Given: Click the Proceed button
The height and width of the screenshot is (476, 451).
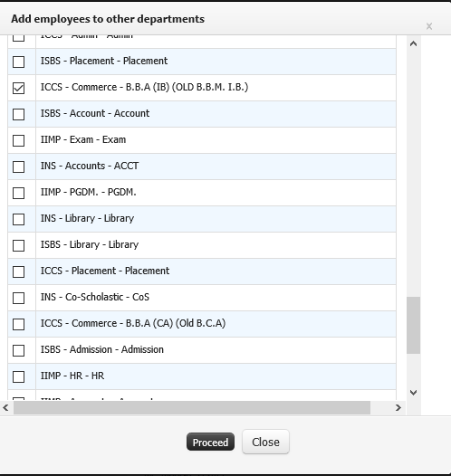Looking at the screenshot, I should (210, 442).
